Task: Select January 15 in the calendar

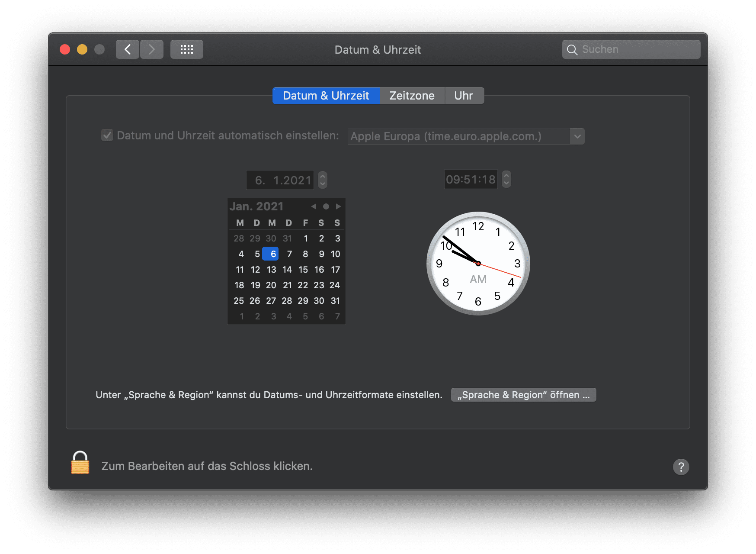Action: click(303, 270)
